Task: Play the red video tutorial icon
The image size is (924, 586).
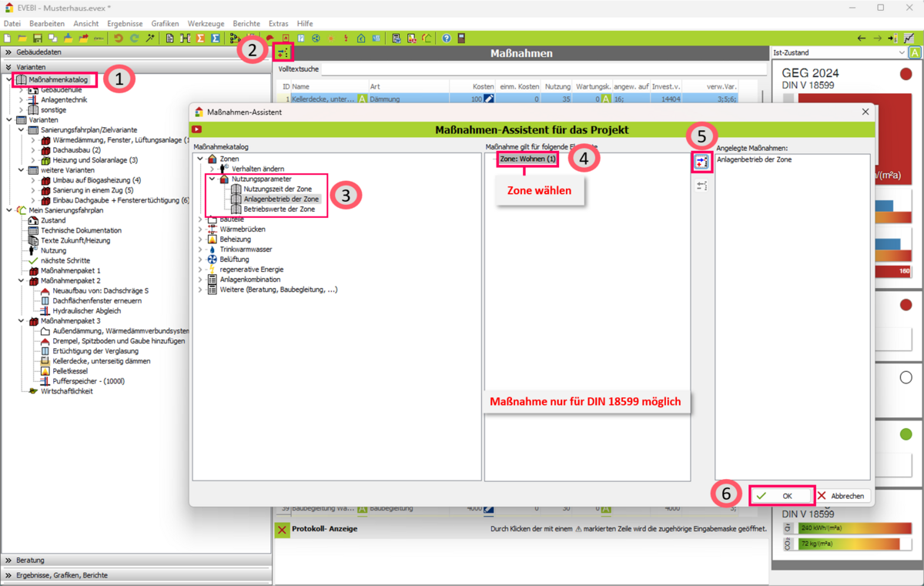Action: coord(197,129)
